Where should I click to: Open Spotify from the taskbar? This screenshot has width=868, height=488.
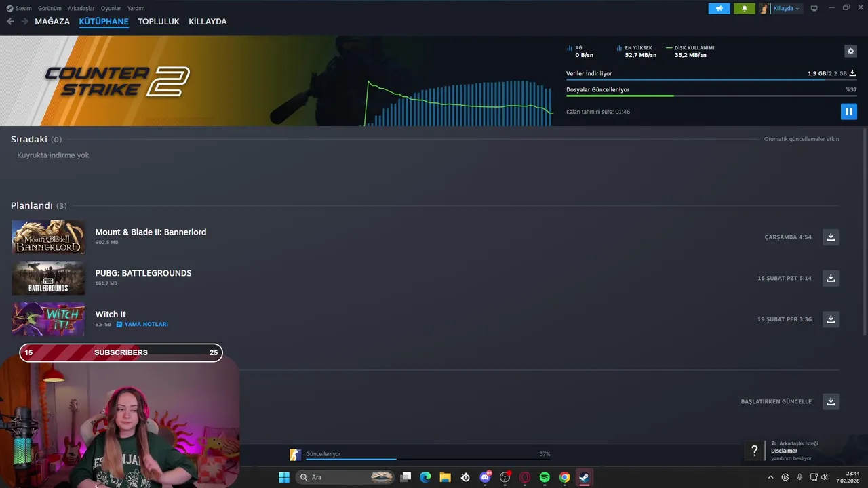[545, 477]
